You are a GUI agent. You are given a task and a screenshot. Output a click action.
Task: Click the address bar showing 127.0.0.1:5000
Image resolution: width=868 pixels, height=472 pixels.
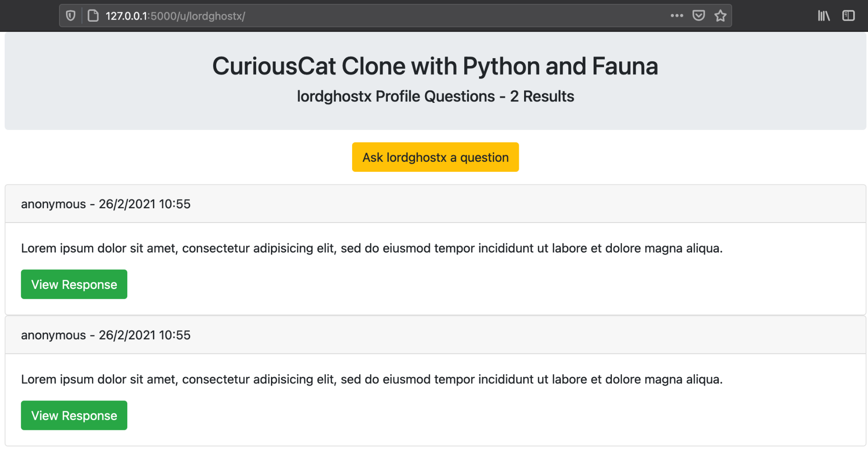click(304, 15)
